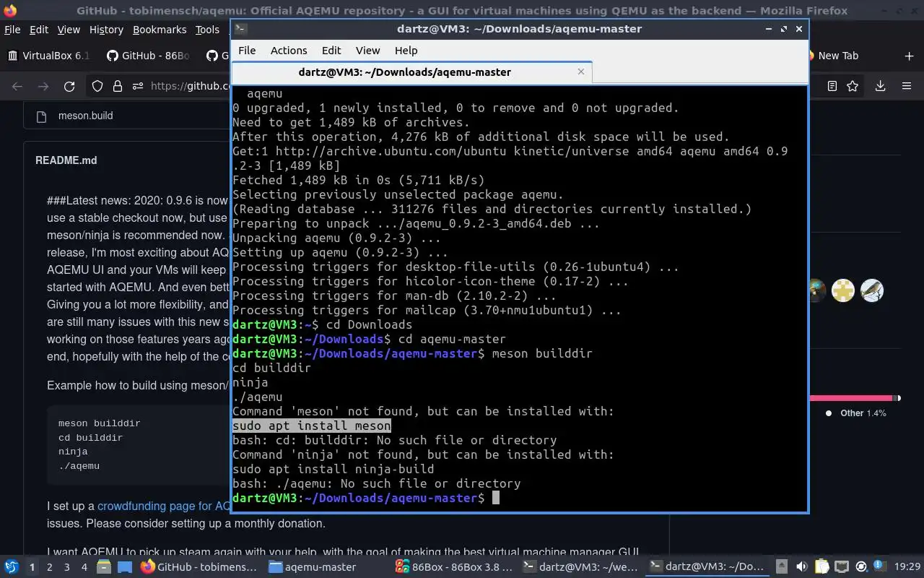Image resolution: width=924 pixels, height=578 pixels.
Task: Click the permissions icon in URL bar
Action: (x=138, y=86)
